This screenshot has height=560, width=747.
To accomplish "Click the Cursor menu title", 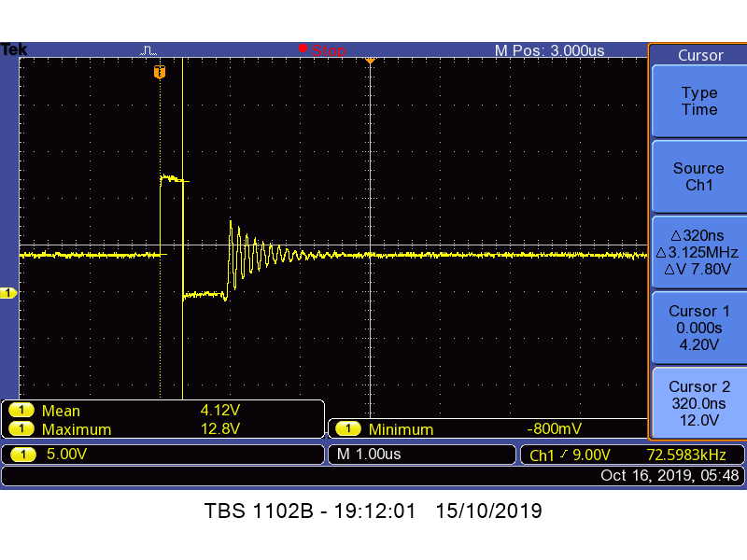I will pyautogui.click(x=700, y=55).
